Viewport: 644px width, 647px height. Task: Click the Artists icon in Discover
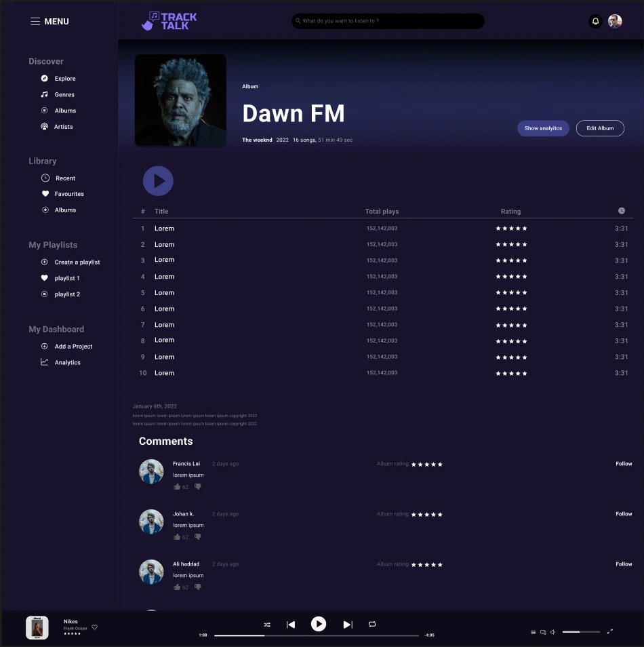pos(45,127)
